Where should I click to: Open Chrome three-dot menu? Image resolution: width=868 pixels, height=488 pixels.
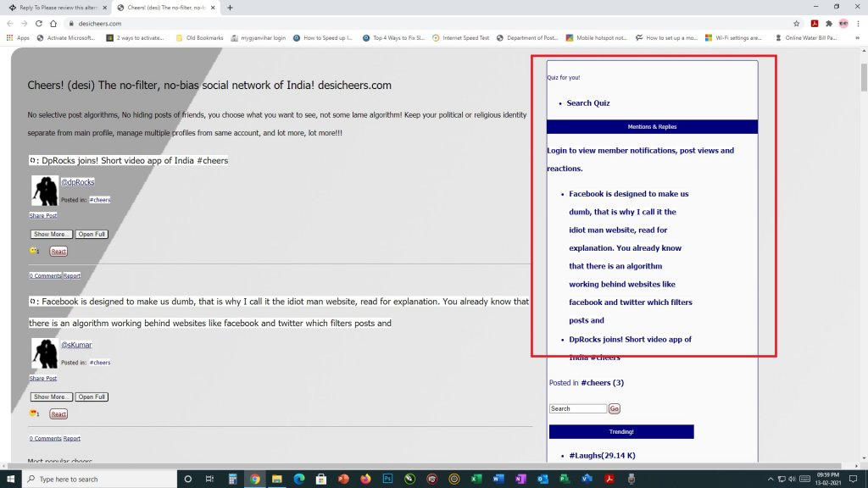tap(858, 23)
